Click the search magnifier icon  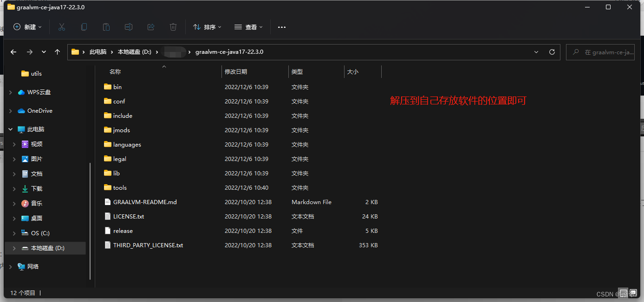(x=576, y=52)
